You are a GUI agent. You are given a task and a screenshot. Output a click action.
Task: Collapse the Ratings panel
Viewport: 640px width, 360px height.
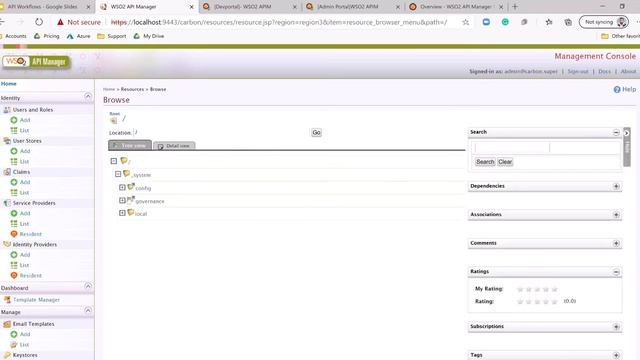tap(616, 272)
